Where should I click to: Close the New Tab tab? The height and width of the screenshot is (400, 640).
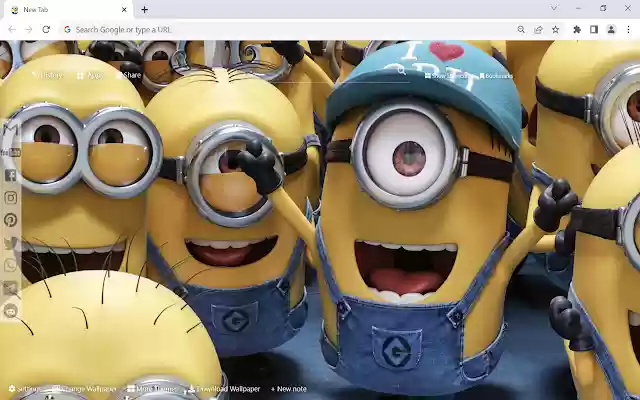[x=124, y=10]
